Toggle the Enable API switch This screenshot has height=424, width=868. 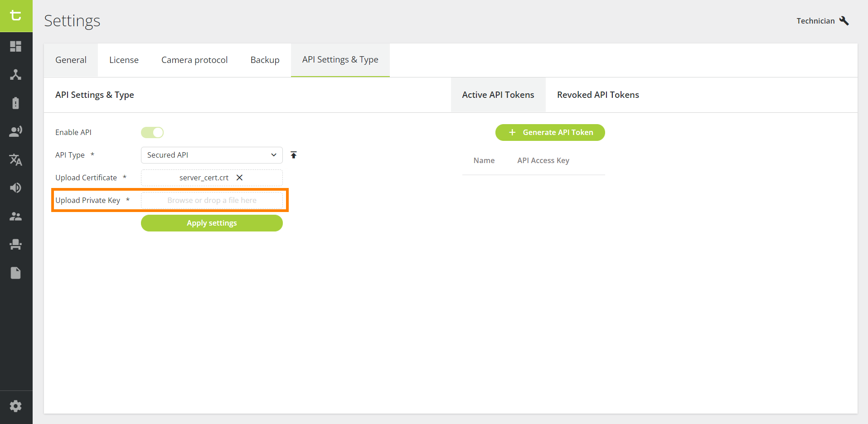pyautogui.click(x=152, y=132)
